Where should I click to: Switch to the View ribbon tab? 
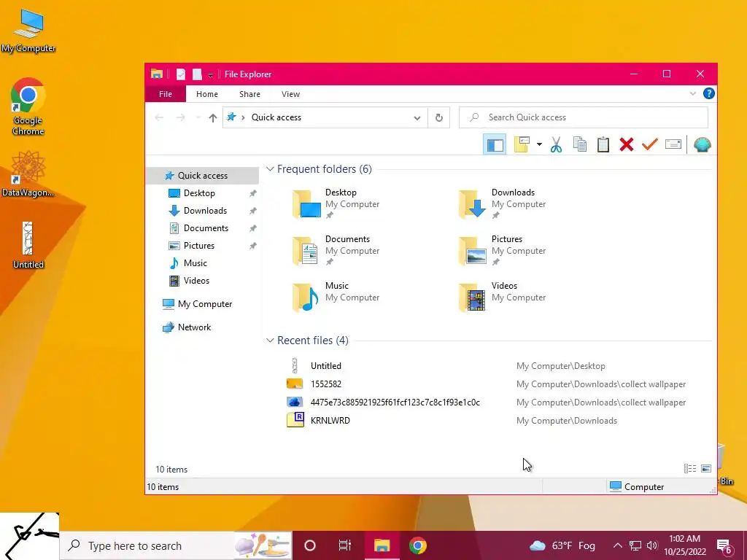290,94
